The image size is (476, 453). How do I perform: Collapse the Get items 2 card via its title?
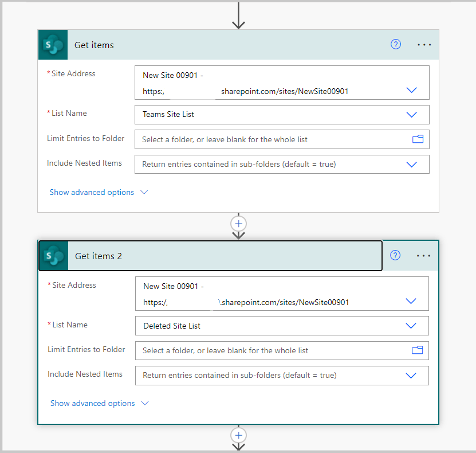[x=99, y=256]
